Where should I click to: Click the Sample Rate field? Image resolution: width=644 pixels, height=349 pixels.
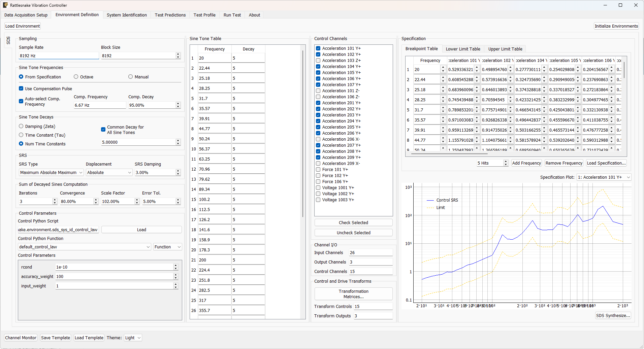pyautogui.click(x=59, y=56)
